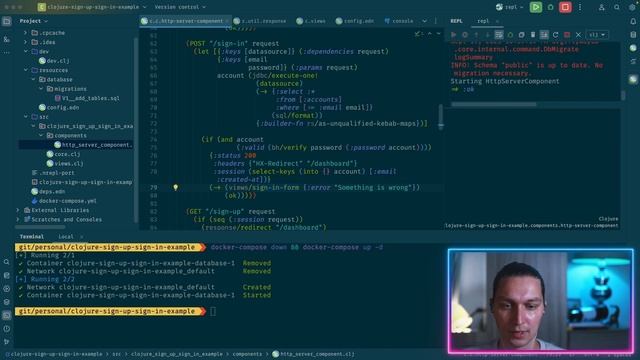
Task: Open the repl run configuration dropdown
Action: click(509, 7)
